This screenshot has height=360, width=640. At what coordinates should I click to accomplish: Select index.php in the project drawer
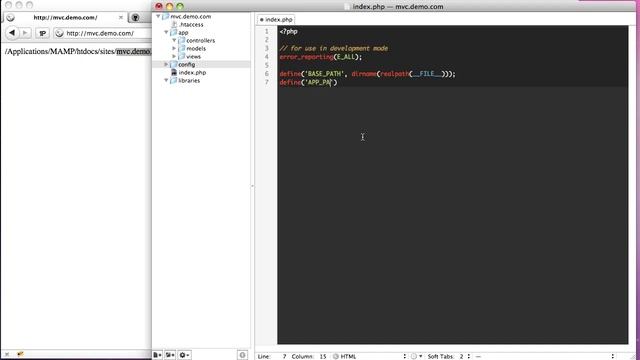[x=192, y=72]
